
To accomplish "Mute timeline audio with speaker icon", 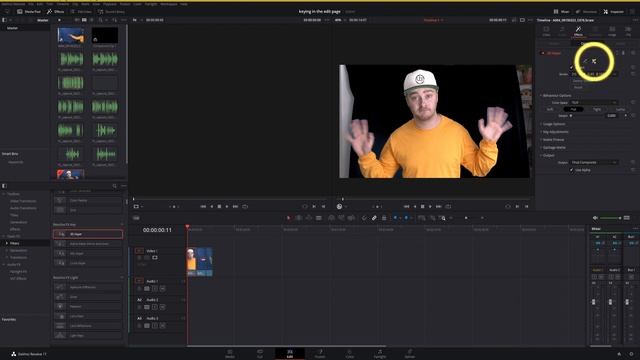I will click(595, 218).
